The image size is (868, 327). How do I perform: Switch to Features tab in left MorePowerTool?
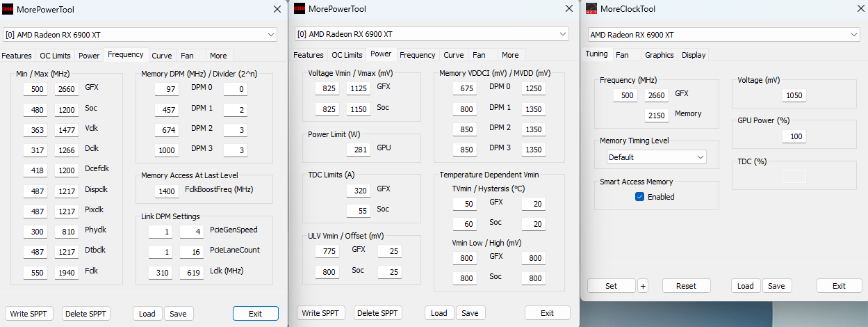(17, 56)
